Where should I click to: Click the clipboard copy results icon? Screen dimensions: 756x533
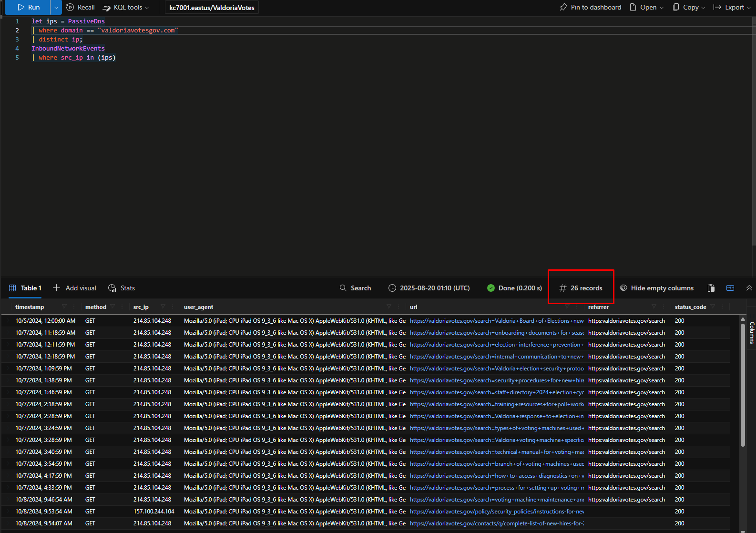[x=711, y=288]
